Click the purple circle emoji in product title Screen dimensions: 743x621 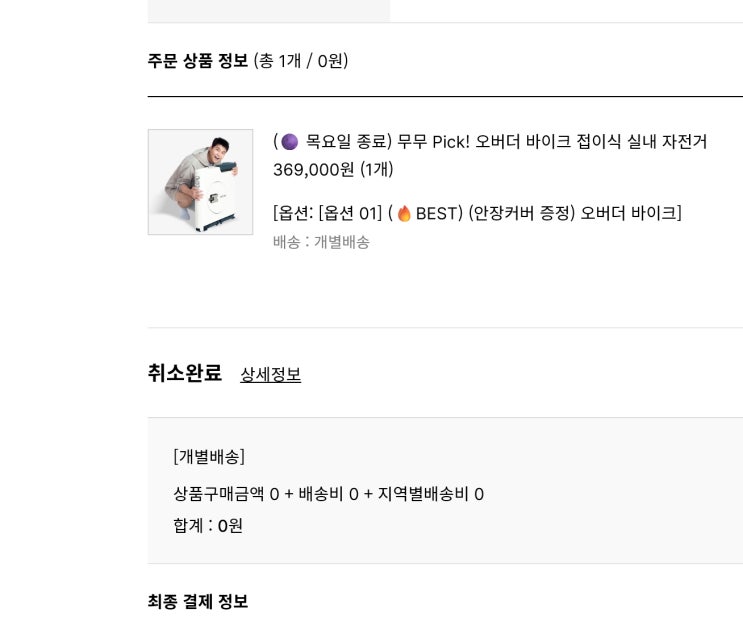(289, 142)
